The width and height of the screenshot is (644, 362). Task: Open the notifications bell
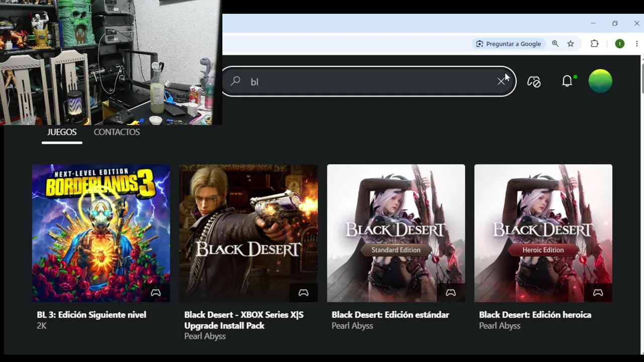(x=568, y=81)
